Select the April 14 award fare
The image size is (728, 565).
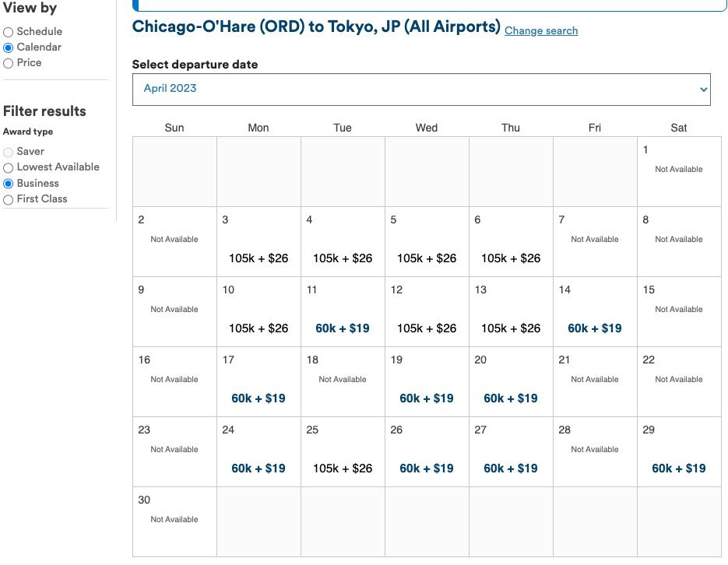594,328
